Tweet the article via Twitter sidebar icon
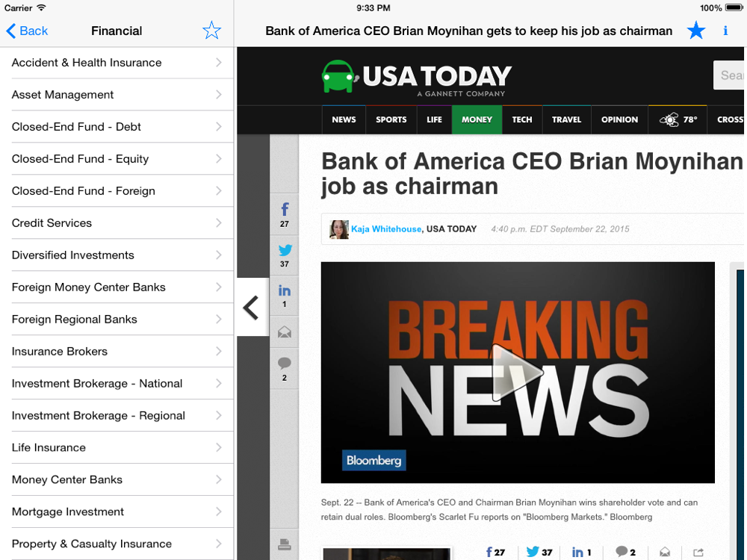The width and height of the screenshot is (747, 560). tap(285, 255)
